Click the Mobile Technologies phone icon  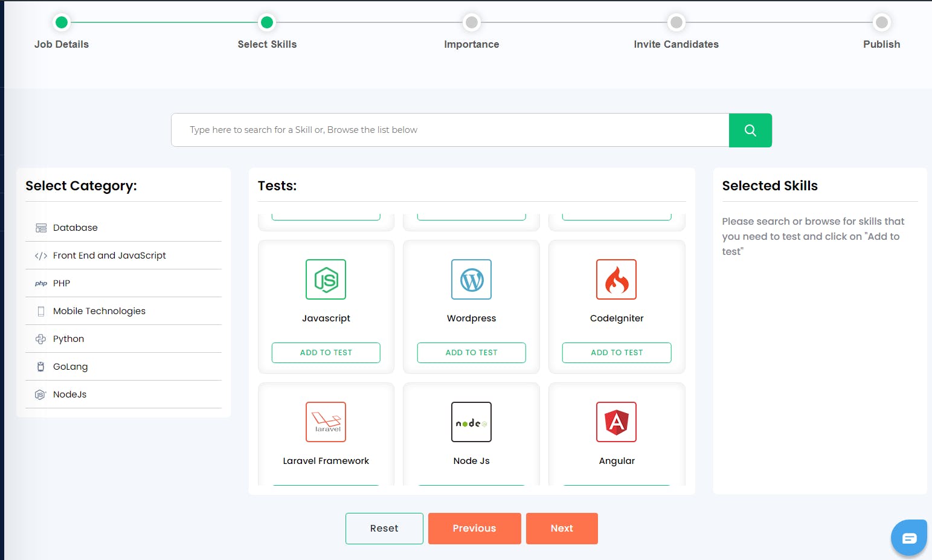click(41, 311)
